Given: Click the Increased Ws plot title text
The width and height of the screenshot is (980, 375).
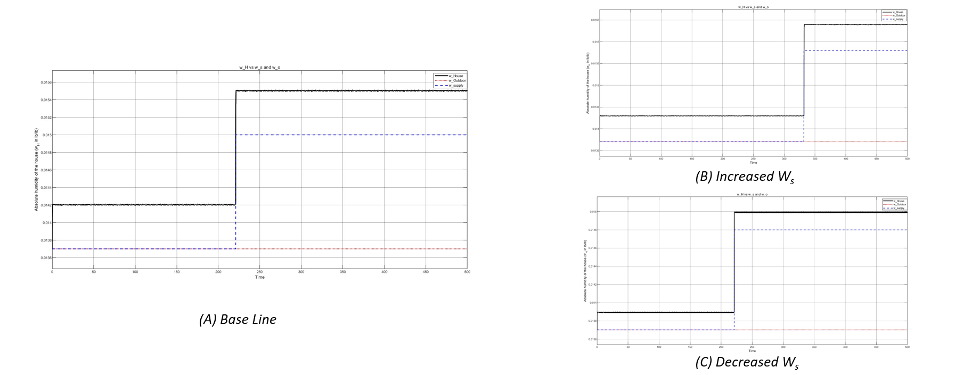Looking at the screenshot, I should click(753, 7).
